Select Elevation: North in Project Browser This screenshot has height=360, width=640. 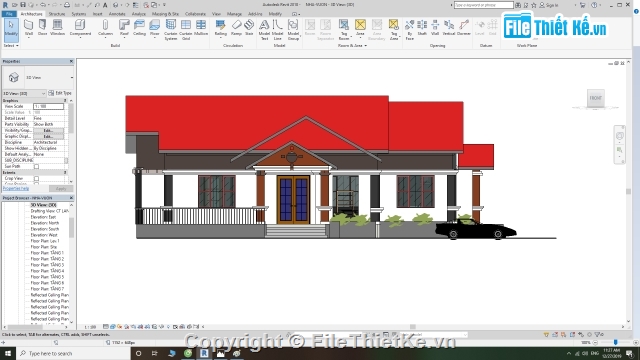[x=44, y=223]
